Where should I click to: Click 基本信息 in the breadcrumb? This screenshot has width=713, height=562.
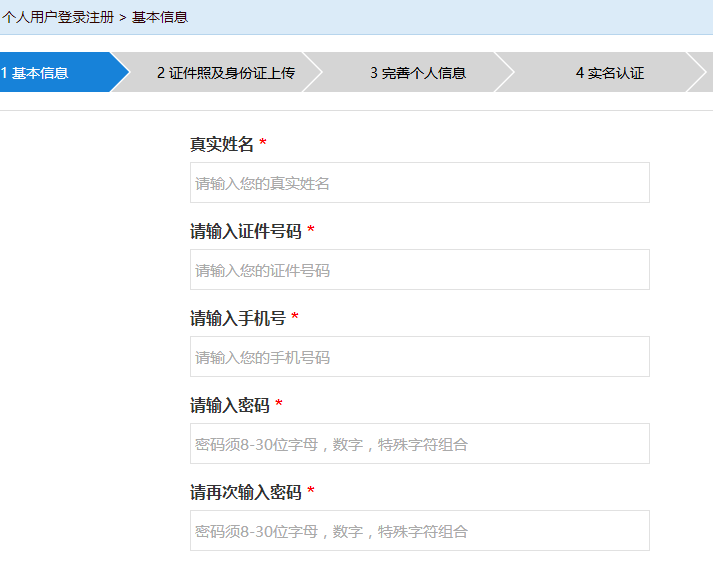(160, 17)
